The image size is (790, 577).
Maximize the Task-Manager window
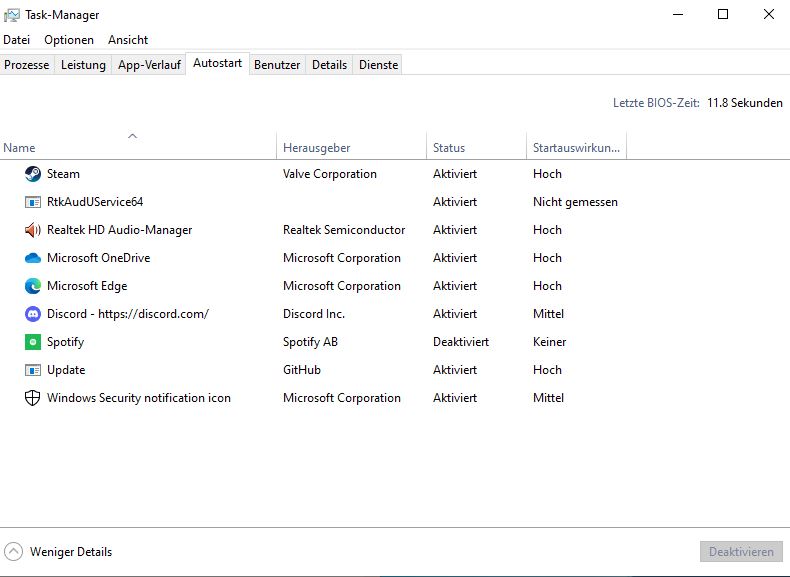click(x=723, y=14)
